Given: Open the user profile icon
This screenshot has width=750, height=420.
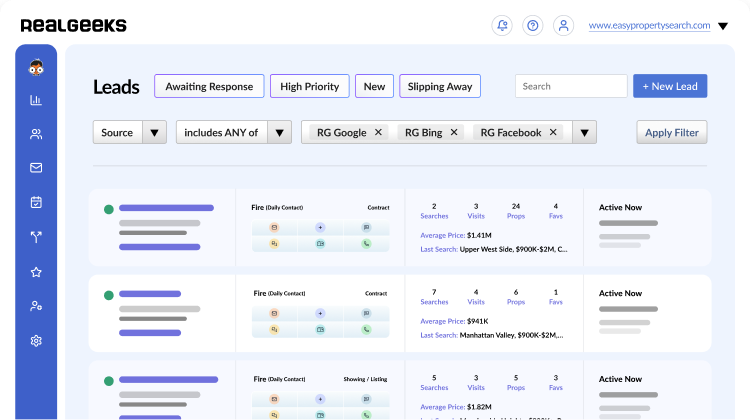Looking at the screenshot, I should (x=564, y=26).
